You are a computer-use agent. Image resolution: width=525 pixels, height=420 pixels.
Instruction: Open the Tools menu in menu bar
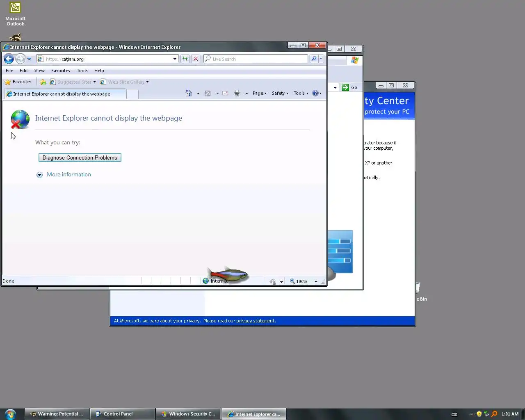point(82,71)
